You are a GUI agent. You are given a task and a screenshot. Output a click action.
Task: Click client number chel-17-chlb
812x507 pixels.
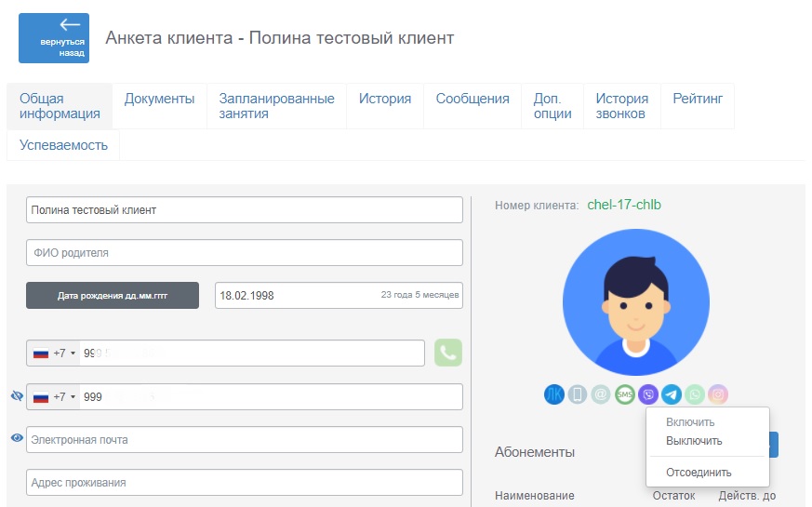[624, 205]
